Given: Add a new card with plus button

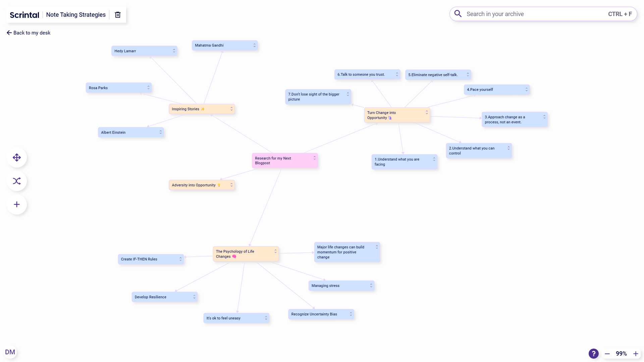Looking at the screenshot, I should coord(17,204).
